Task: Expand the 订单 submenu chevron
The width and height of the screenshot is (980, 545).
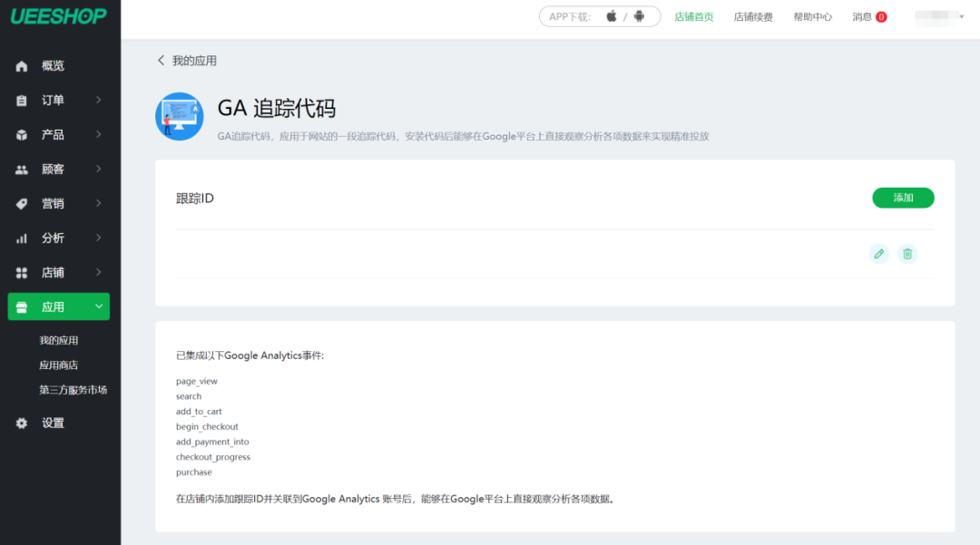Action: coord(99,100)
